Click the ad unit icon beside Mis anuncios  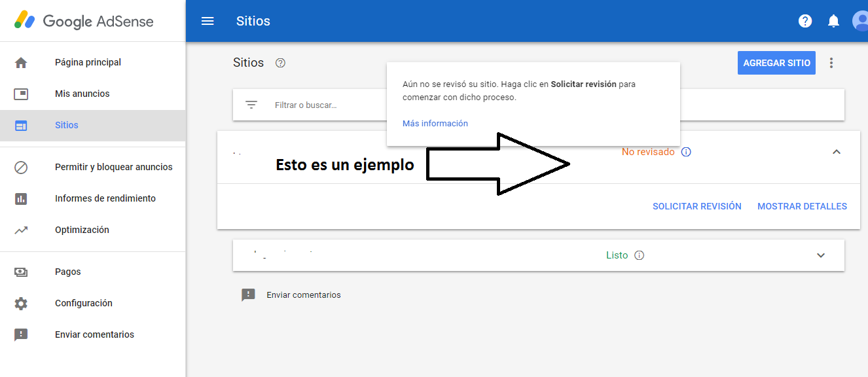click(x=21, y=94)
